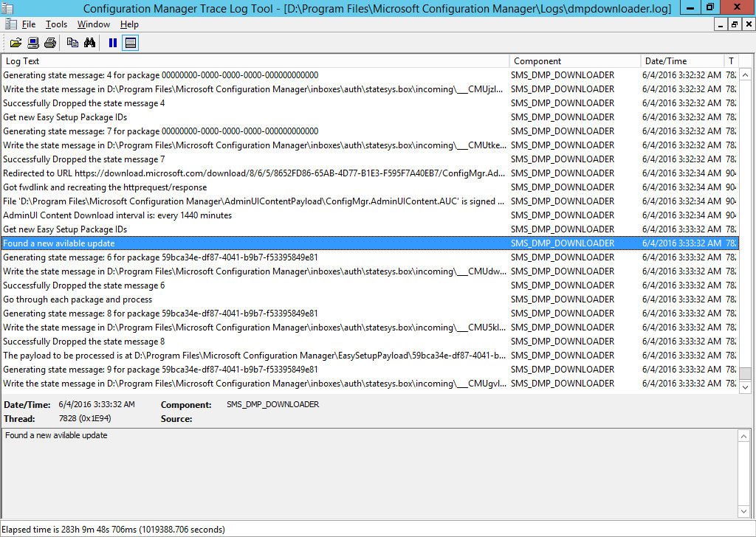Click the Date/Time value in details pane
Screen dimensions: 756x537
click(97, 404)
